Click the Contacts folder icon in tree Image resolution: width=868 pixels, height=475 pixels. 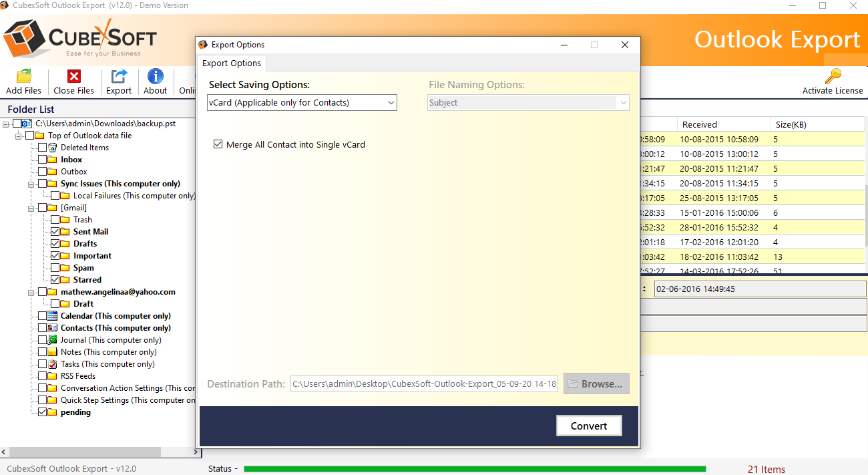click(53, 328)
